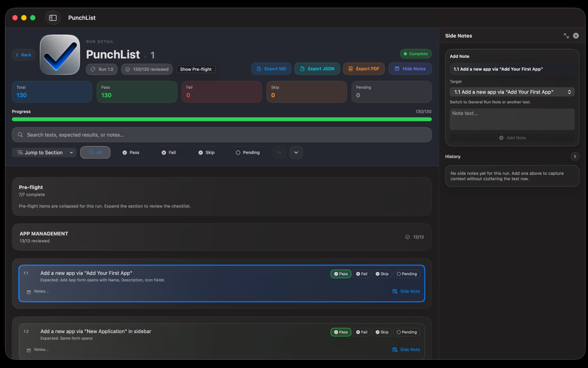
Task: Mark test 1.2 as Pass
Action: tap(341, 332)
